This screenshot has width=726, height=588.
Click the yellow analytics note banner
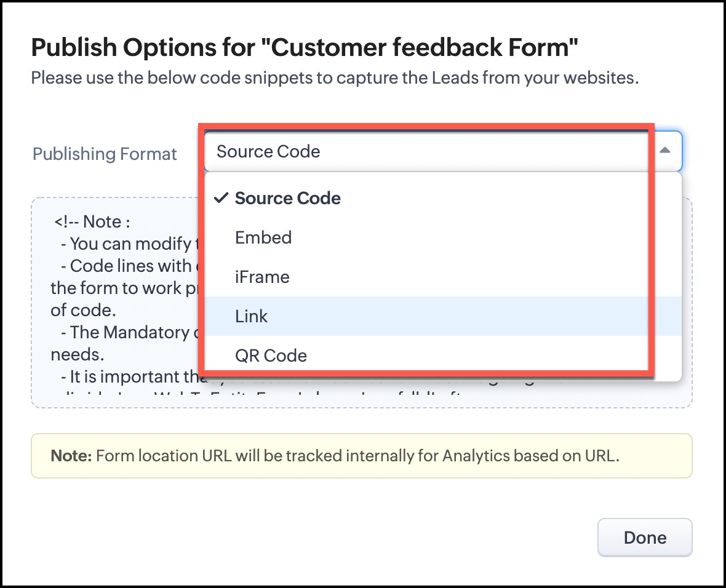click(x=361, y=456)
